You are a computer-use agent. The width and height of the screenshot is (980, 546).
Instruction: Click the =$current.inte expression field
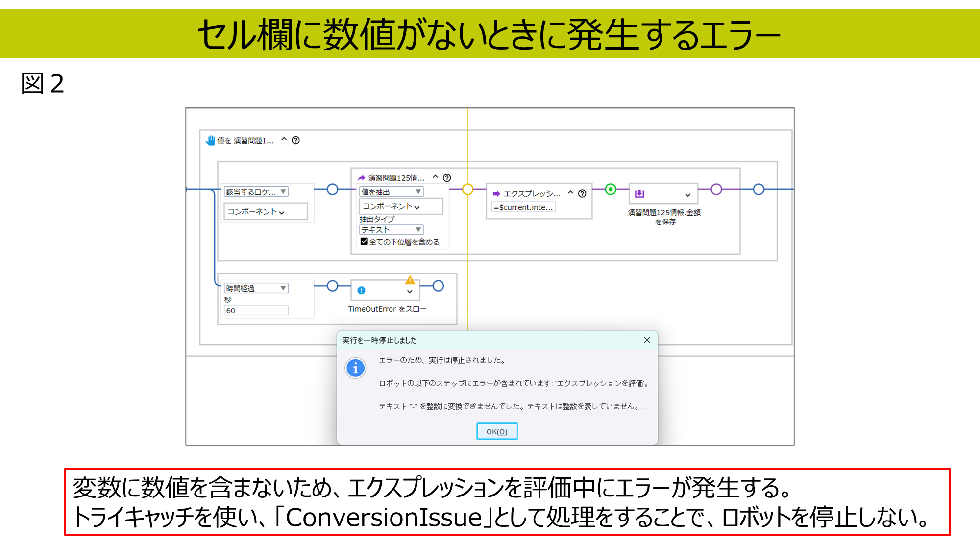[523, 207]
